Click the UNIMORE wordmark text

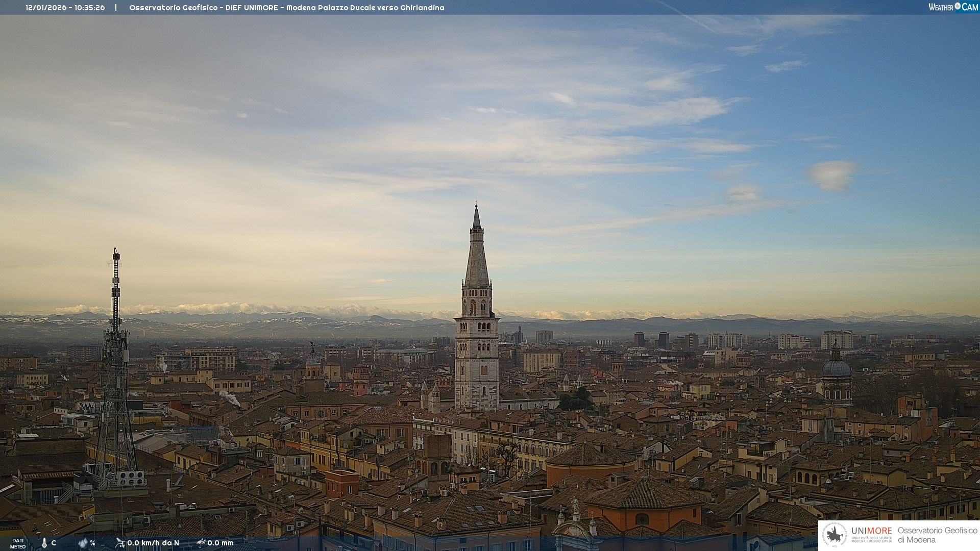[871, 531]
